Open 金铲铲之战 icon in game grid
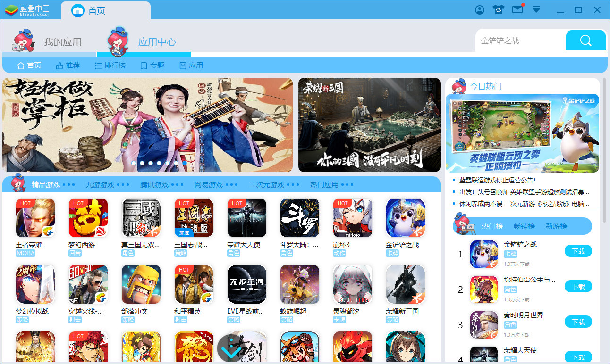Image resolution: width=610 pixels, height=364 pixels. pyautogui.click(x=406, y=218)
